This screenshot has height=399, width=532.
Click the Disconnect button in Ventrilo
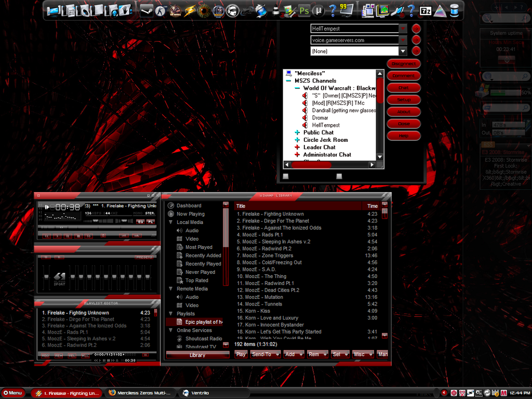(404, 64)
